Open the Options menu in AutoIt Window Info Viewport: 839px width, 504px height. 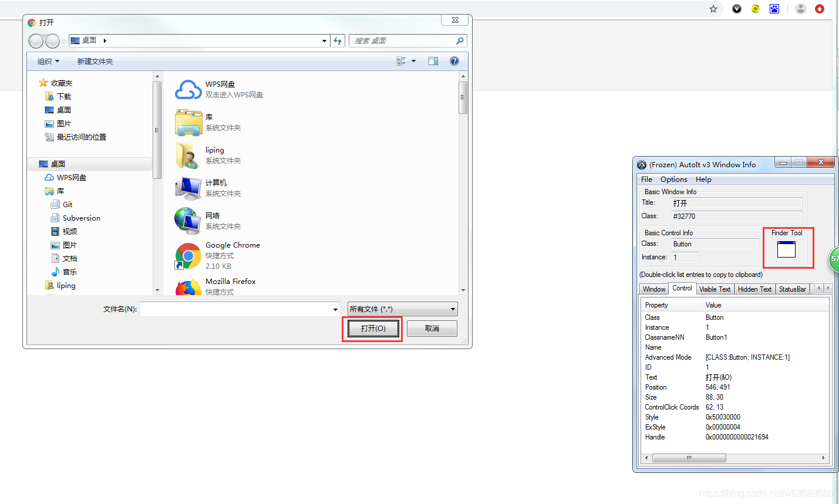[673, 179]
